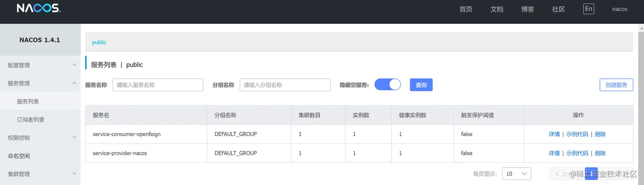Screen dimensions: 644x185
Task: Collapse the 服务管理 sidebar section
Action: click(40, 83)
